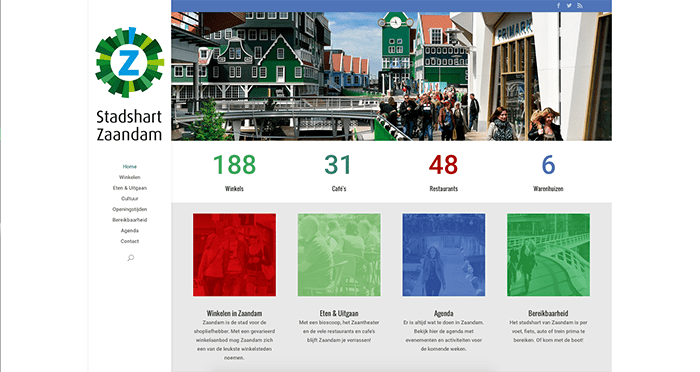Click the 48 Restaurants counter
This screenshot has width=700, height=372.
tap(444, 172)
